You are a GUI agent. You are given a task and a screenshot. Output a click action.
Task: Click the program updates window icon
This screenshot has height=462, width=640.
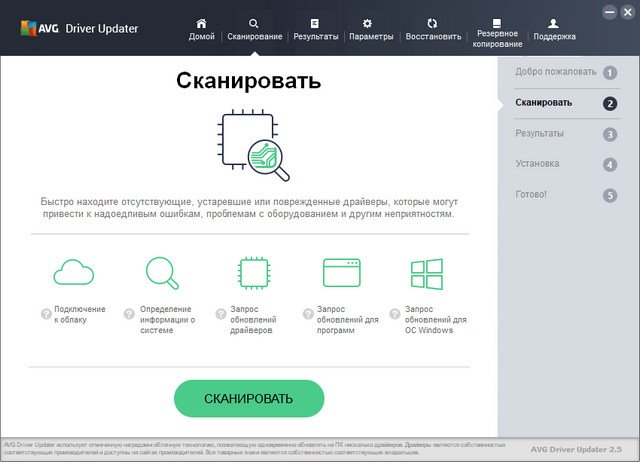341,272
